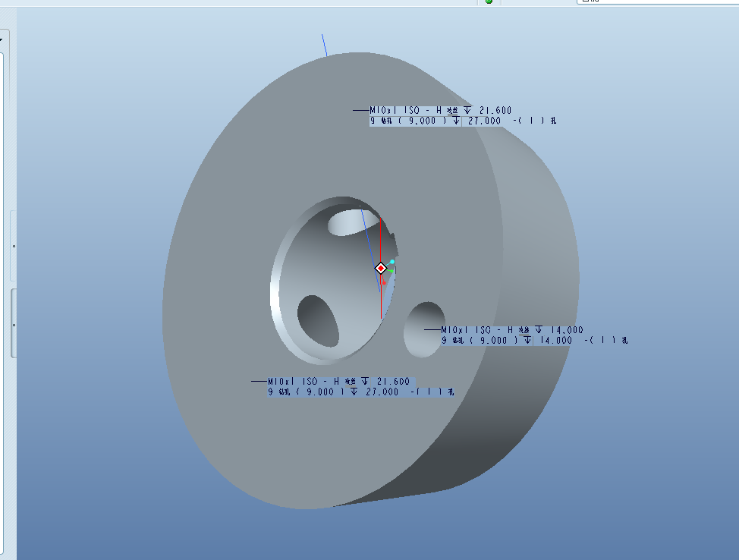Click the white diamond drag handle with red center
Image resolution: width=739 pixels, height=560 pixels.
tap(381, 268)
